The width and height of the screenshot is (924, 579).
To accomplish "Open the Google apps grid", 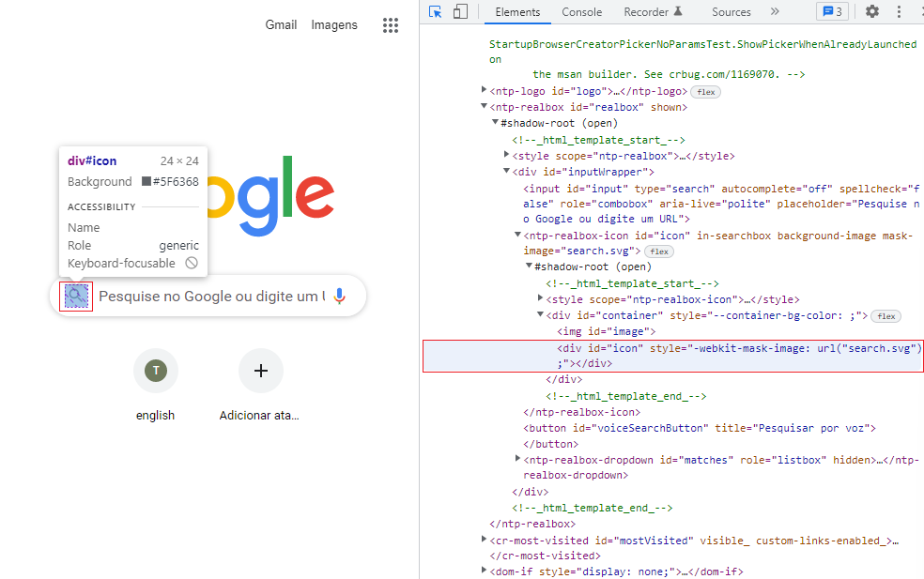I will click(390, 25).
